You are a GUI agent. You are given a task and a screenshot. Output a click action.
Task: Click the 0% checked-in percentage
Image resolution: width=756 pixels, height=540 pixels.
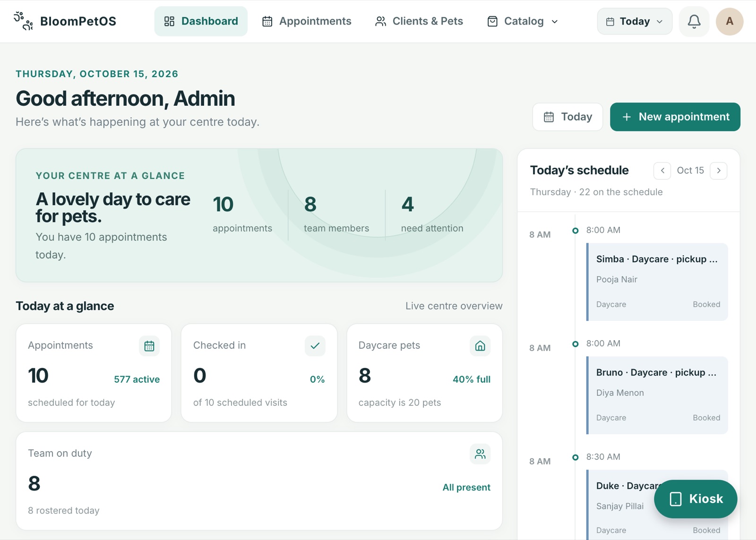click(317, 379)
